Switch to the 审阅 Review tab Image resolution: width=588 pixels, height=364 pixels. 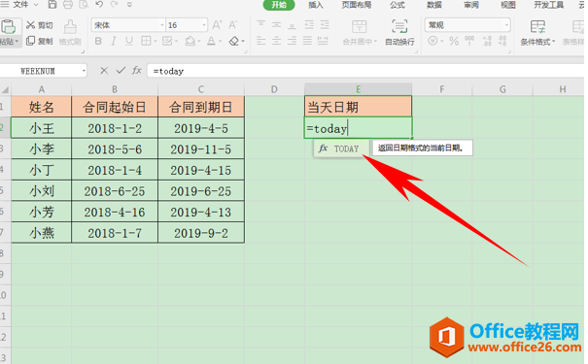click(471, 5)
